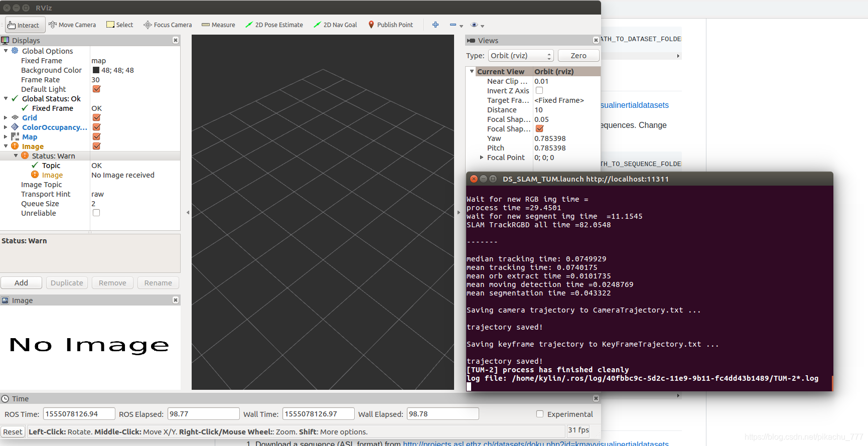The image size is (868, 446).
Task: Uncheck the Map display checkbox
Action: pos(96,136)
